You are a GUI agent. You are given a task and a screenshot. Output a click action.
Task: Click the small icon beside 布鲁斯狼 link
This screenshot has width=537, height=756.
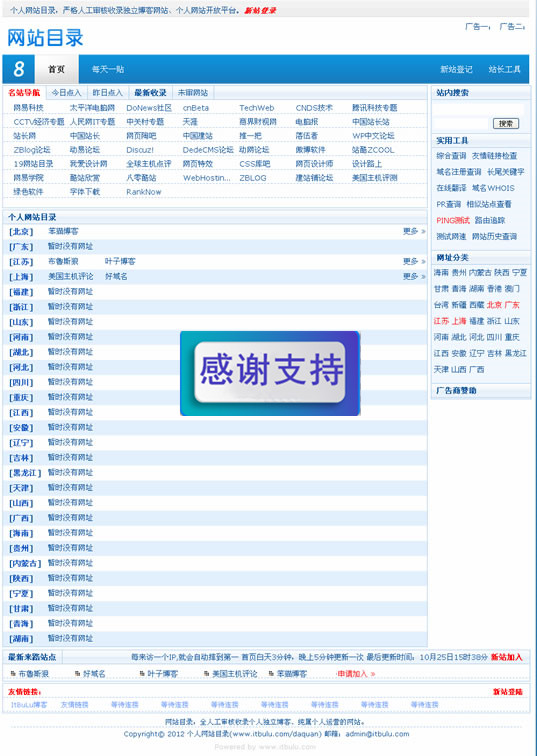[x=13, y=674]
